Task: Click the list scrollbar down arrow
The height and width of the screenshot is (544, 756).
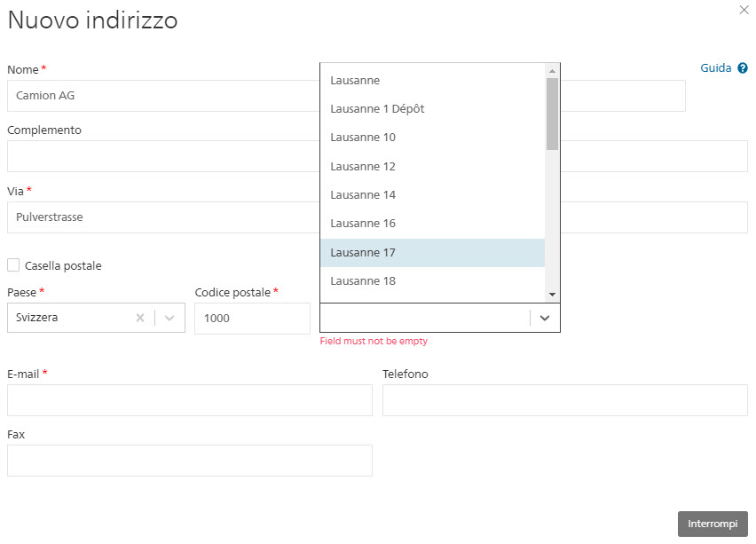Action: click(x=553, y=294)
